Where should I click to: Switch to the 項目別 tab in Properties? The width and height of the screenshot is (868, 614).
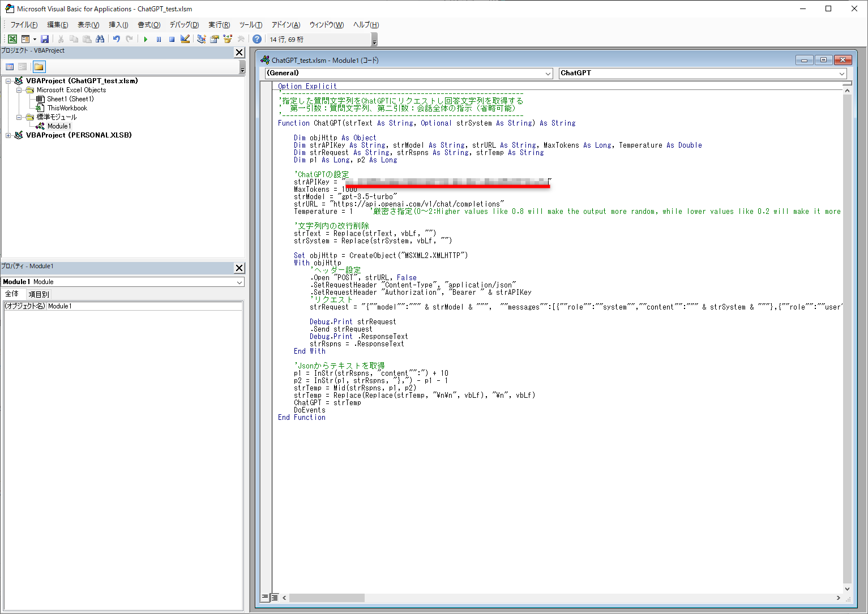click(x=39, y=294)
